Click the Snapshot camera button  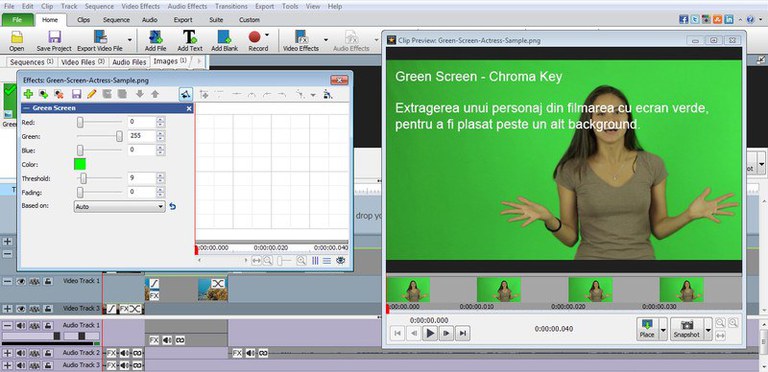point(687,328)
